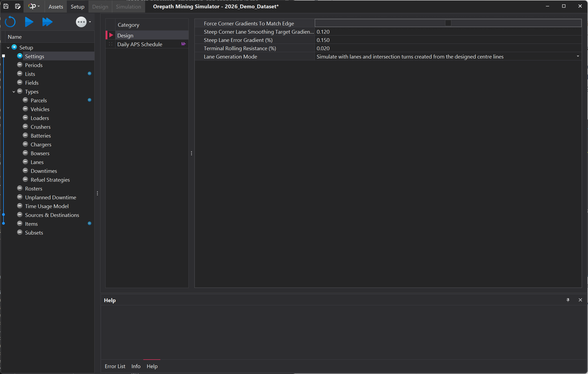Open the Design tab in title bar
The width and height of the screenshot is (588, 374).
coord(100,7)
